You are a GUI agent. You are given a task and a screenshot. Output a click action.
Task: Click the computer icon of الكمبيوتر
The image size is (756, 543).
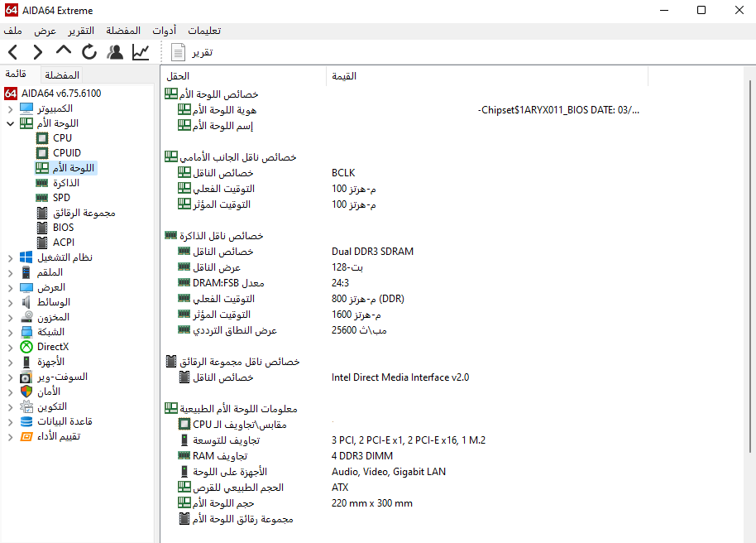(26, 108)
